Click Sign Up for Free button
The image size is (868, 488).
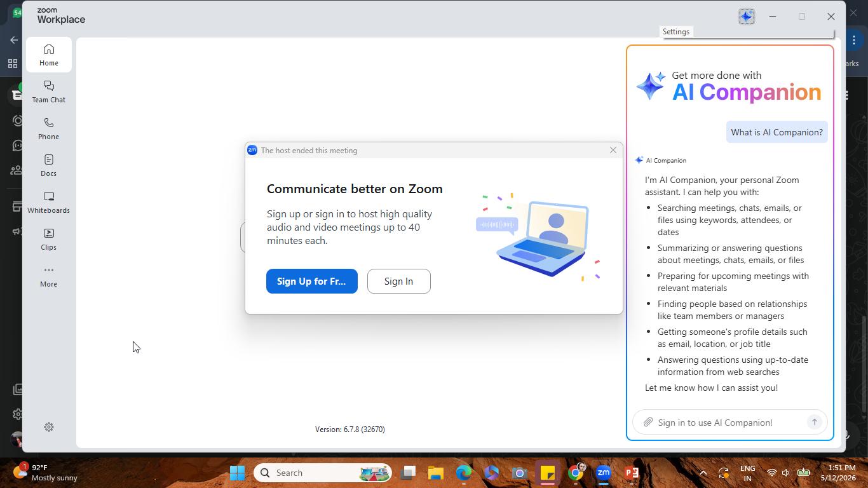(x=312, y=281)
